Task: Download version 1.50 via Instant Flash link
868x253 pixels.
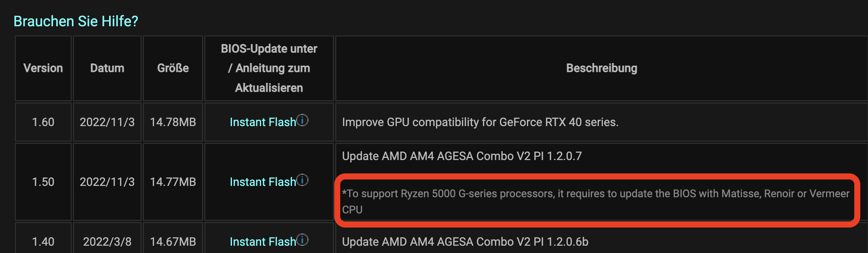Action: tap(263, 182)
